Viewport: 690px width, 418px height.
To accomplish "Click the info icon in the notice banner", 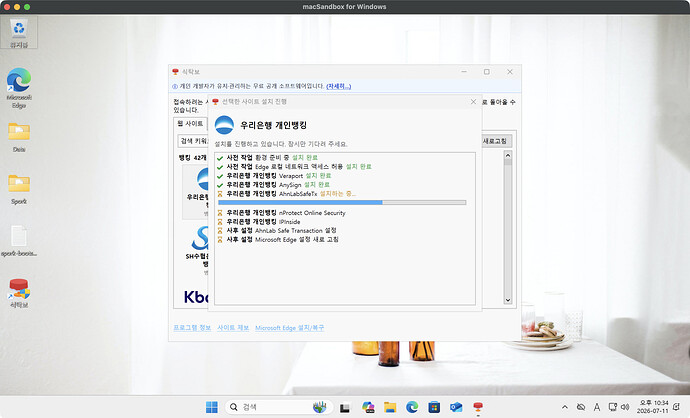I will point(175,86).
